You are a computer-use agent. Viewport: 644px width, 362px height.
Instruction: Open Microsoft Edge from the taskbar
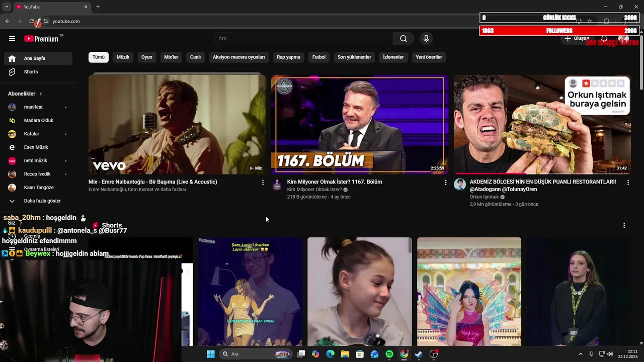pos(330,354)
